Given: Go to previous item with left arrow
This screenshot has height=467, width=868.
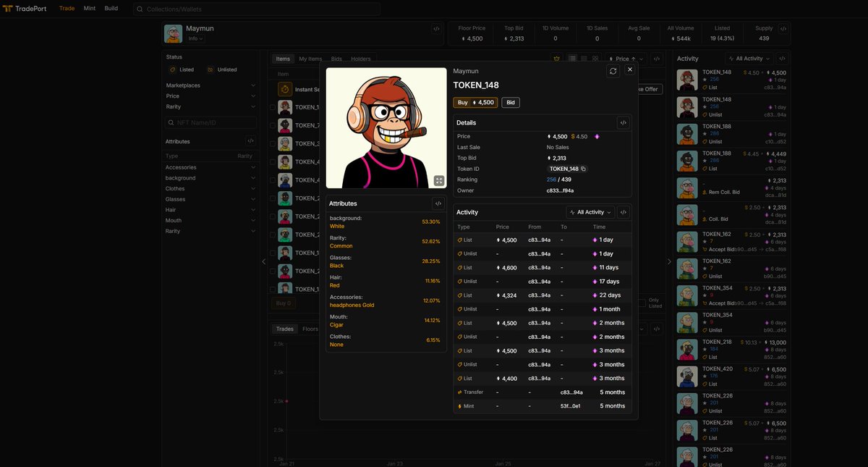Looking at the screenshot, I should coord(264,261).
